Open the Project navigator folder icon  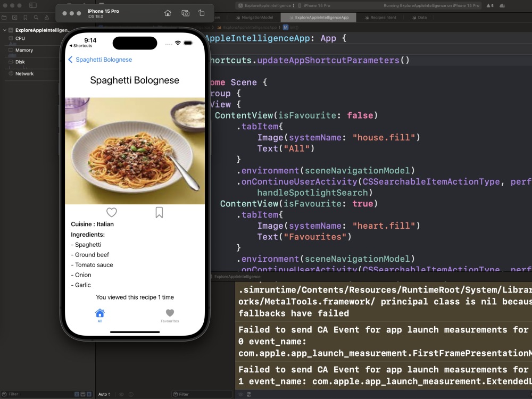tap(4, 18)
